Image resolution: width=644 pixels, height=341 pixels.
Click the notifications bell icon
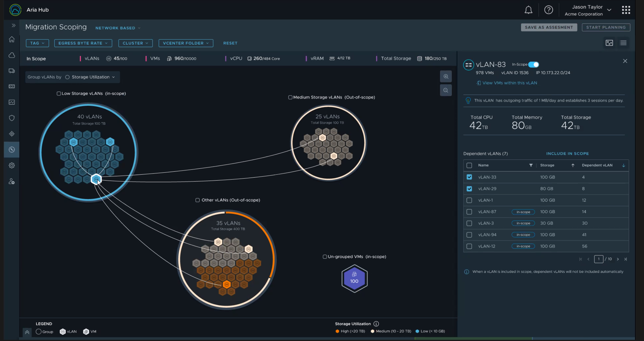(528, 10)
